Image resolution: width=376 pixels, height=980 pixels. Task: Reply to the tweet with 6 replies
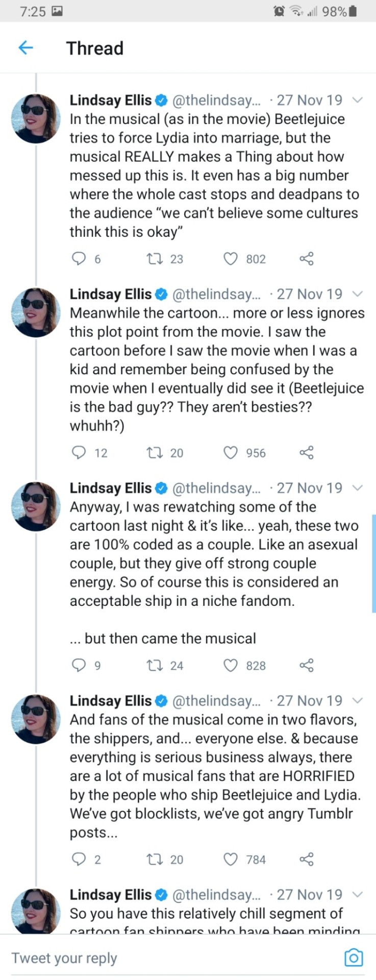(x=78, y=259)
